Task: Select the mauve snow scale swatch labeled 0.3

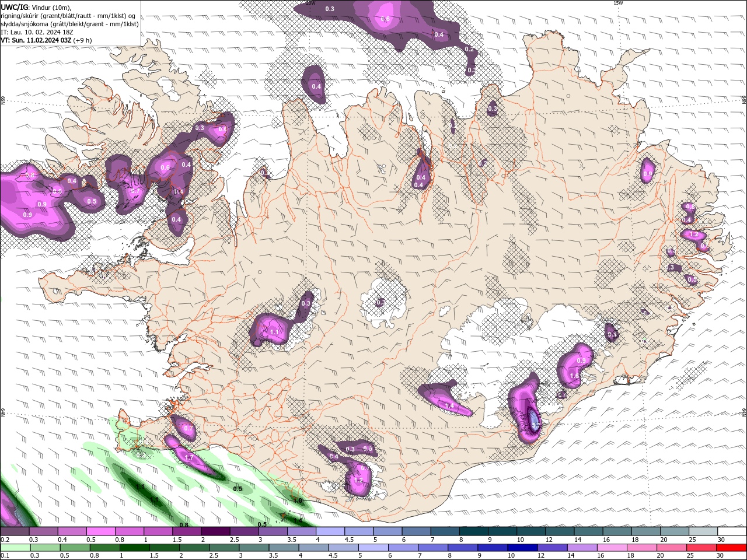Action: click(43, 531)
